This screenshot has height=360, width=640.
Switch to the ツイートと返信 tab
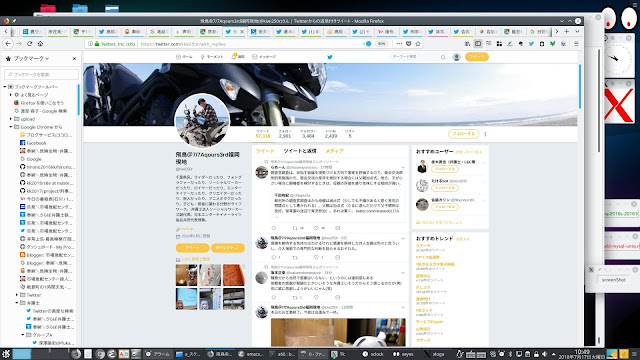300,151
